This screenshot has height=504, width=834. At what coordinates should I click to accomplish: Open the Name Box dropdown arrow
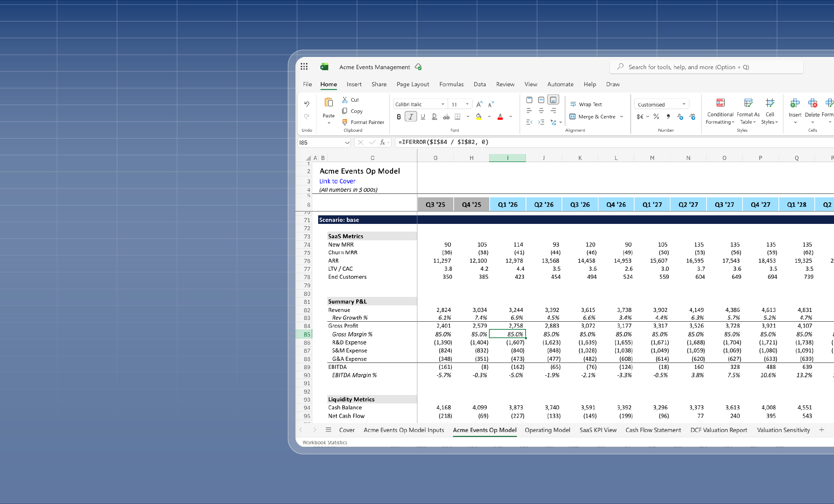tap(347, 143)
